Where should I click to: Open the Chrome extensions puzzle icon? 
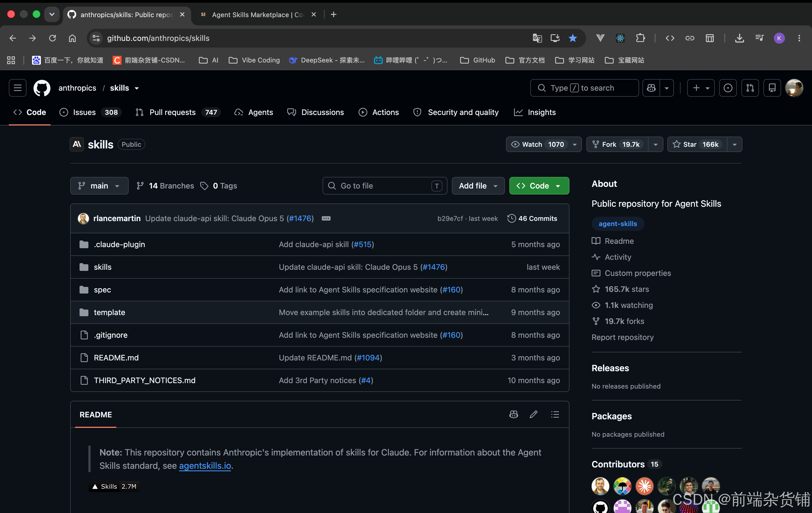point(640,38)
